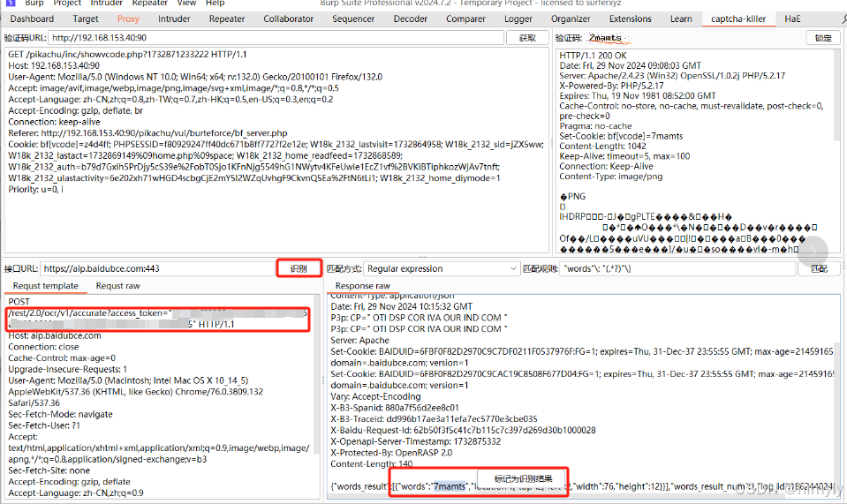Click HTTP/1.1 200 OK status line
847x504 pixels.
click(593, 56)
